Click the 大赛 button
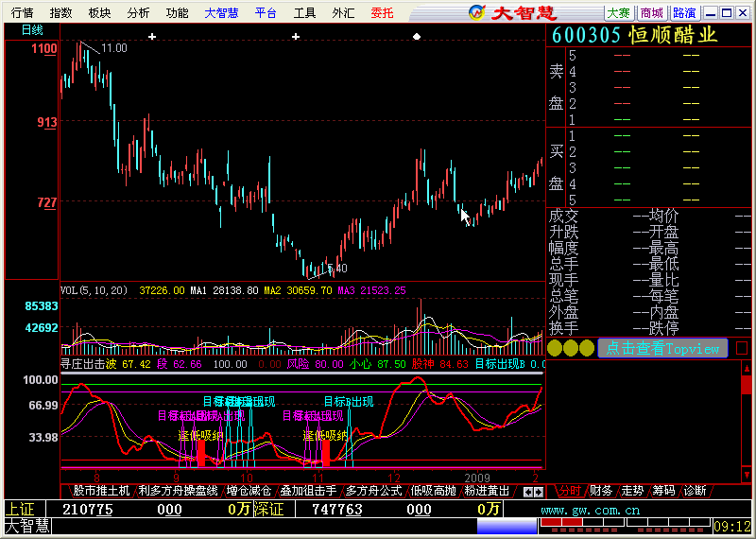Image resolution: width=756 pixels, height=539 pixels. [619, 13]
